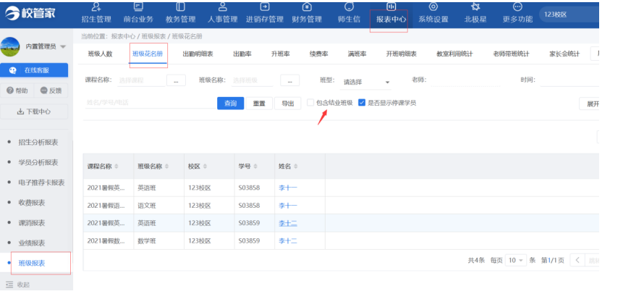Select 课消报表 in sidebar

32,223
